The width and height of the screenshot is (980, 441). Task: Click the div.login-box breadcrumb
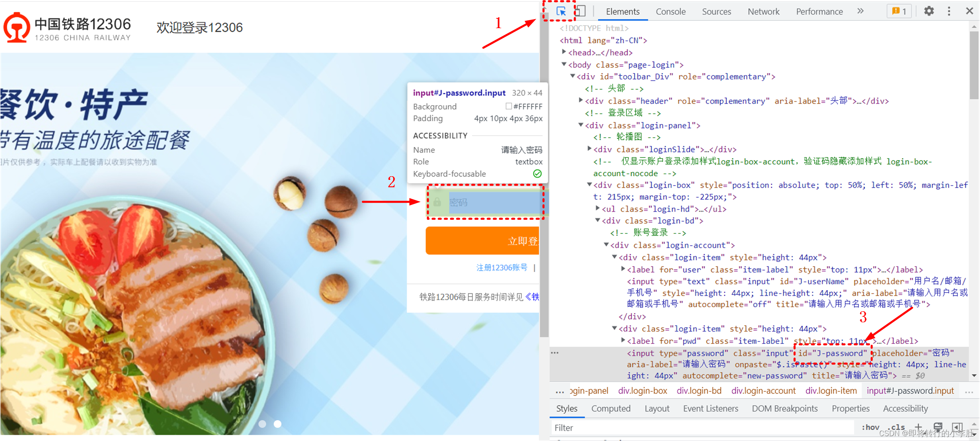click(x=642, y=391)
